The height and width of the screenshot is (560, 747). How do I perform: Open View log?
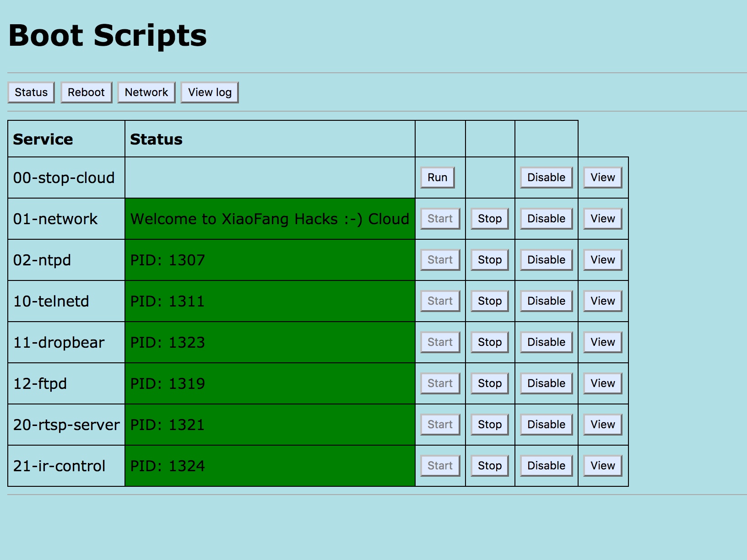(210, 92)
